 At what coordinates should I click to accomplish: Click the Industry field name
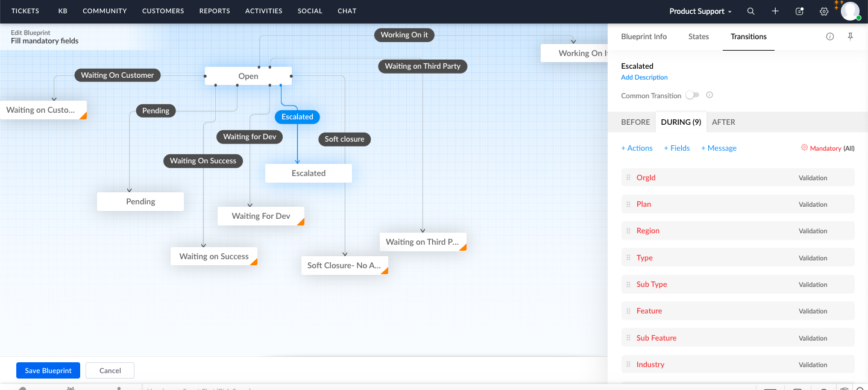pyautogui.click(x=650, y=365)
